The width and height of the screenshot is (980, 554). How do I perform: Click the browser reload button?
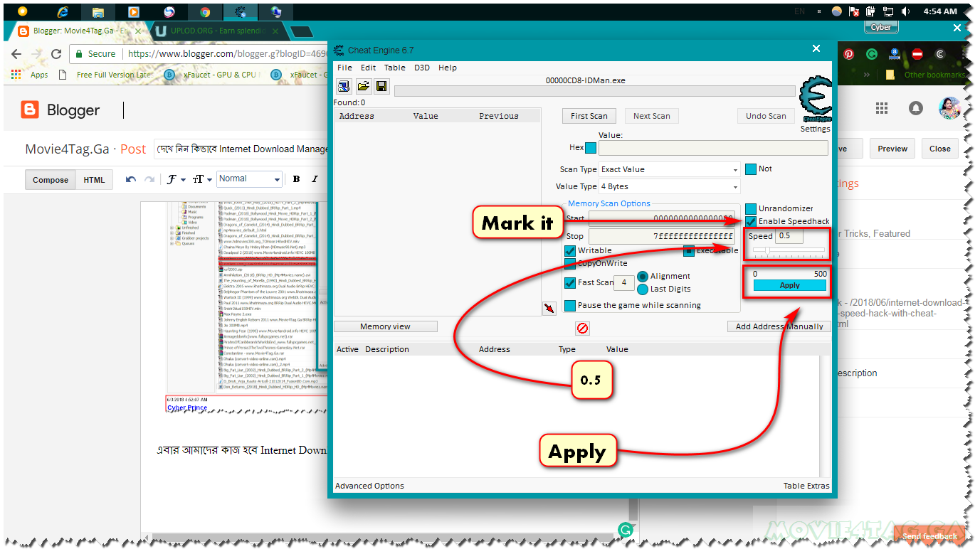[x=56, y=54]
